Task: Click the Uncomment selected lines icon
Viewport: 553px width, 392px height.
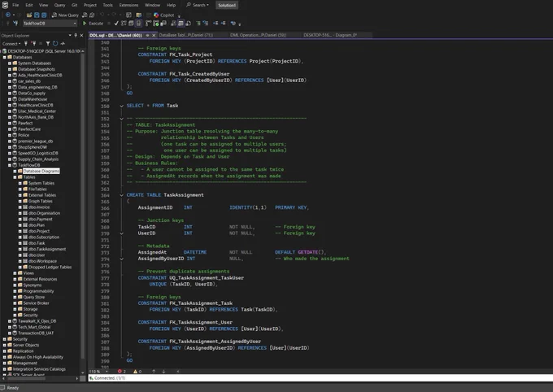Action: (x=205, y=24)
